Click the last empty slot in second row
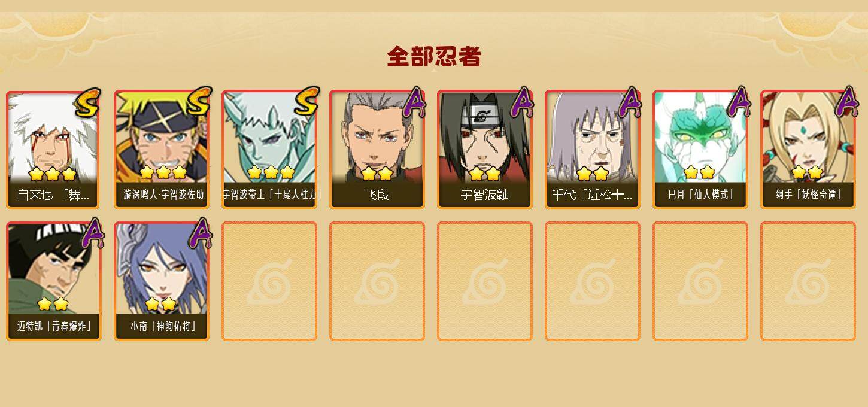Image resolution: width=868 pixels, height=407 pixels. [x=808, y=281]
